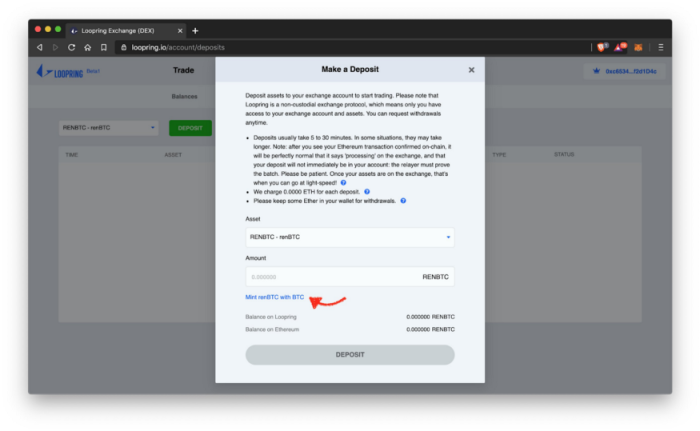Open the MetaMask fox extension
The height and width of the screenshot is (431, 700).
click(638, 47)
